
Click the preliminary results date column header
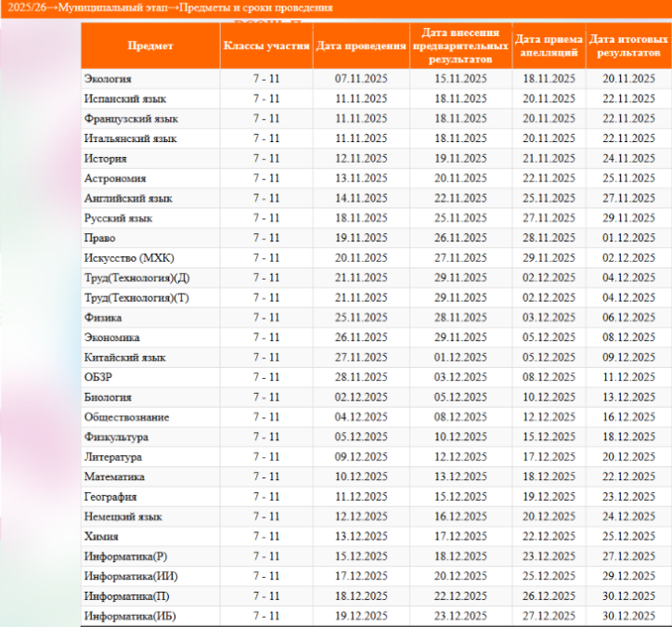coord(460,46)
